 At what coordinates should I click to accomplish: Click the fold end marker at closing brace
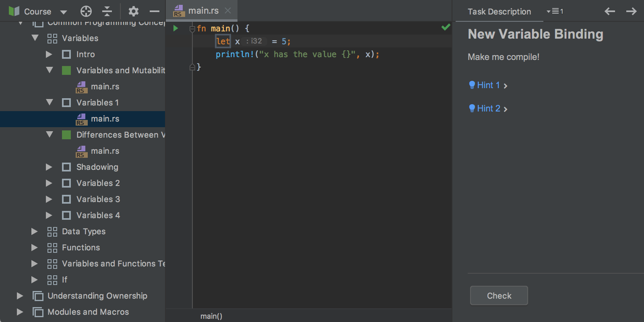pos(192,67)
